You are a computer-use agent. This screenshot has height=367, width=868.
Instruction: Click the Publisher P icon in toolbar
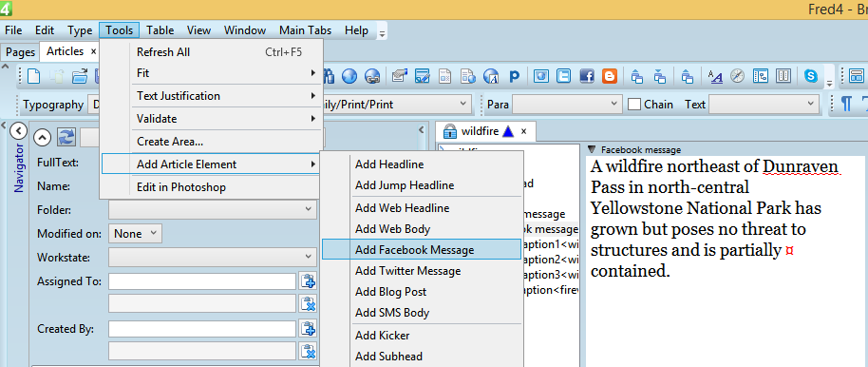point(514,76)
